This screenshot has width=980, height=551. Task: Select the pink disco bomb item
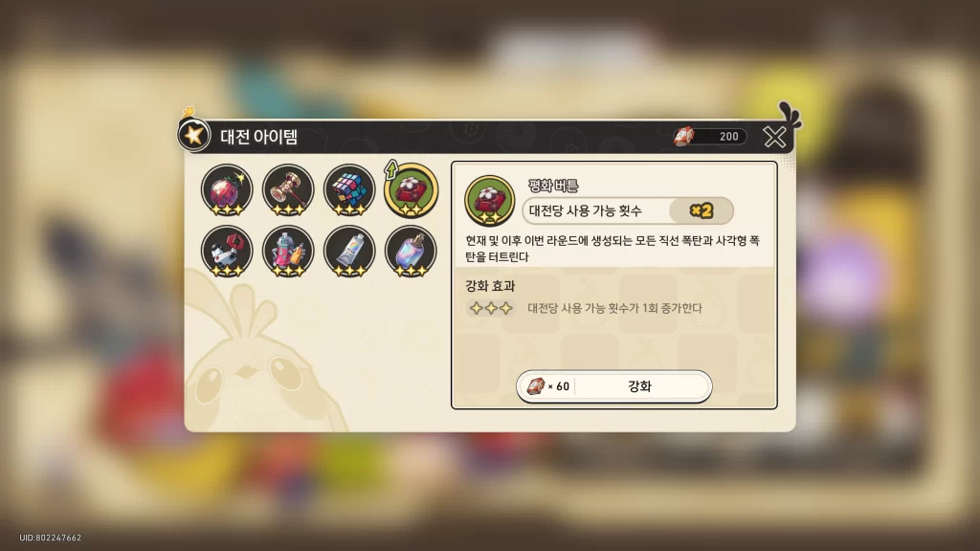227,190
